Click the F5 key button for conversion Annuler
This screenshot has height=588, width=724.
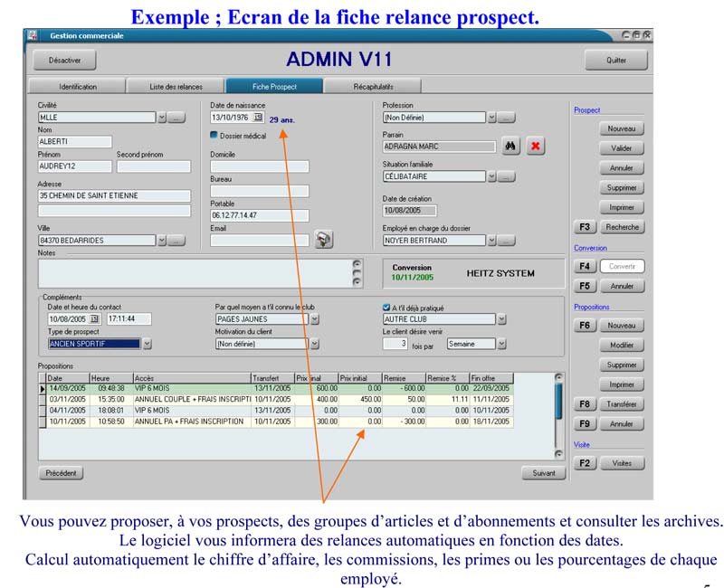585,286
